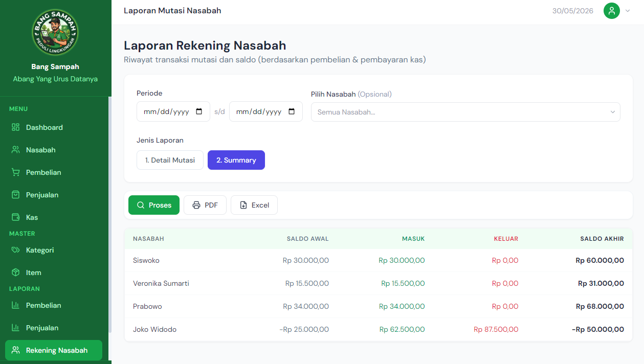Screen dimensions: 644x364
Task: Open the Dashboard grid icon
Action: point(15,127)
